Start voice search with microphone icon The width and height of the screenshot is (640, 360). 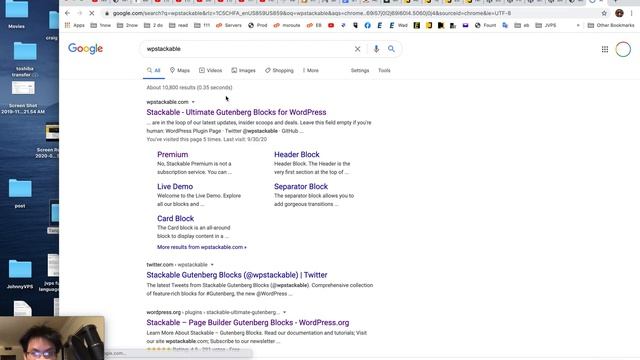tap(376, 49)
